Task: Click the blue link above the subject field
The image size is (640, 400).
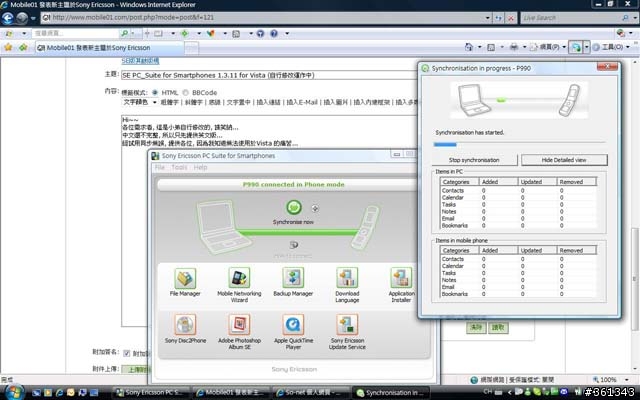Action: 140,61
